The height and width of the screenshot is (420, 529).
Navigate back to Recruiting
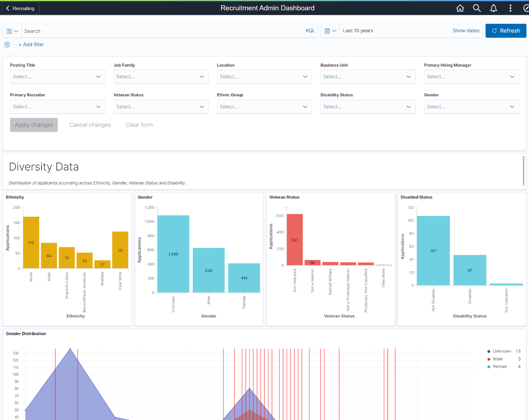click(20, 8)
